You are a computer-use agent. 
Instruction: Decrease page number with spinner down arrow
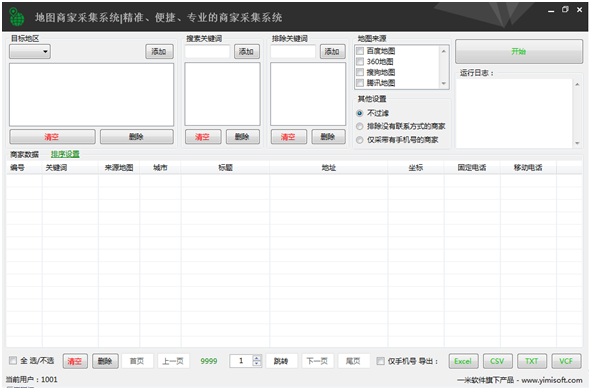(x=257, y=364)
